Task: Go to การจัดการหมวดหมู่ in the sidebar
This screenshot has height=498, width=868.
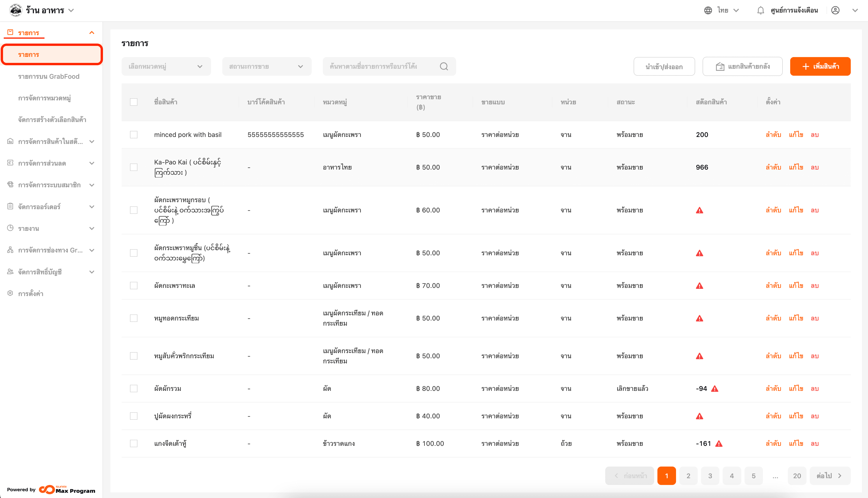Action: [x=44, y=98]
